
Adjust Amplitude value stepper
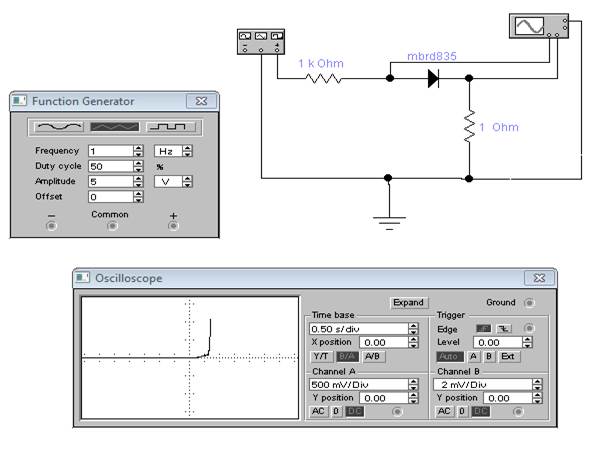(138, 181)
